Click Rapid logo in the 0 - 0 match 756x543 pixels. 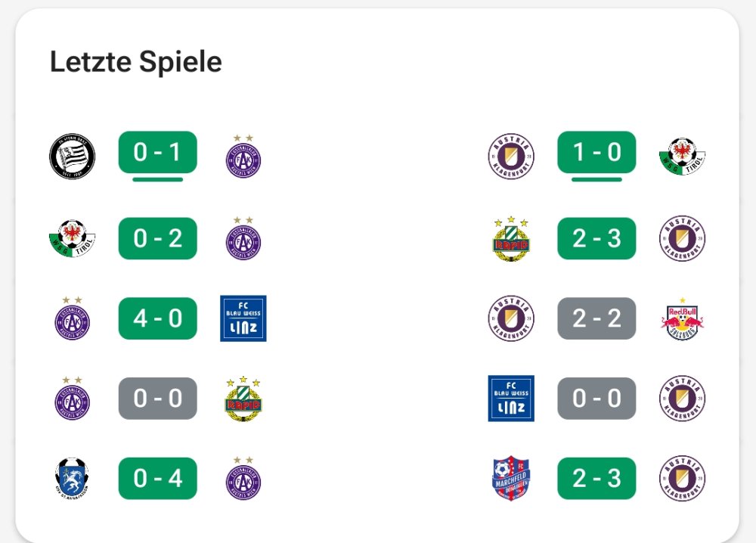[243, 399]
